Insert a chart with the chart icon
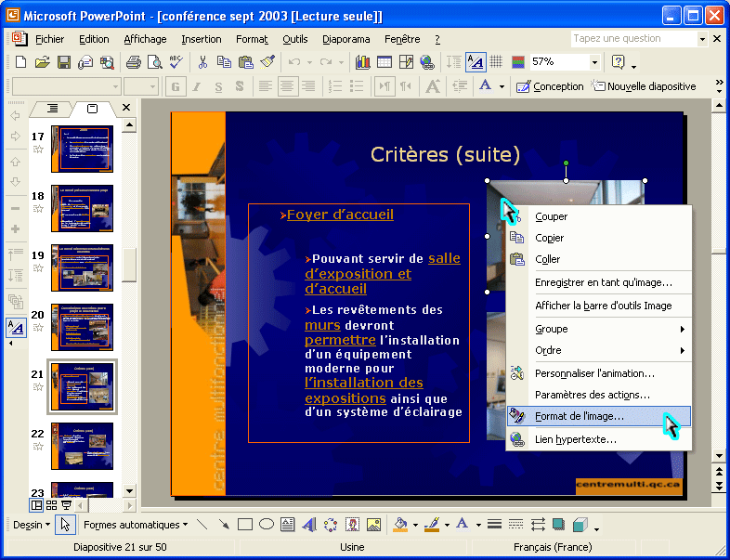 click(x=362, y=62)
